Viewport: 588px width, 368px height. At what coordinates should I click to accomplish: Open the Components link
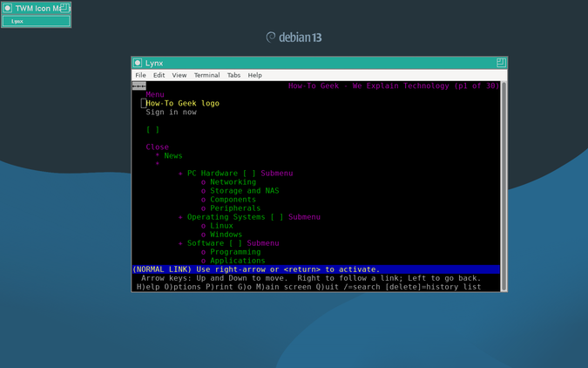tap(233, 200)
